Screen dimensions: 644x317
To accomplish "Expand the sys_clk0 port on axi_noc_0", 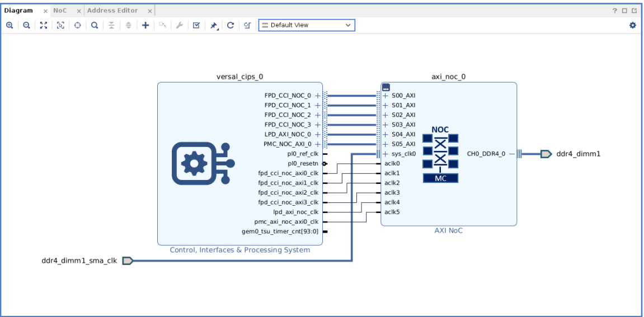I will click(386, 154).
